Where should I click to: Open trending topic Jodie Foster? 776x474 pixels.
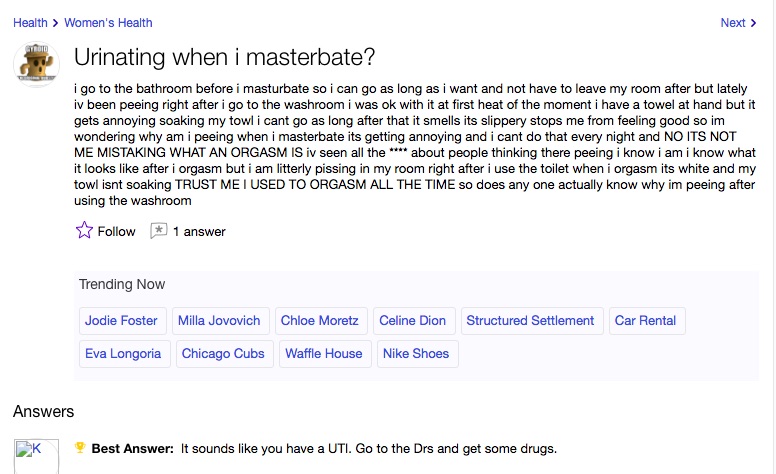pos(122,321)
